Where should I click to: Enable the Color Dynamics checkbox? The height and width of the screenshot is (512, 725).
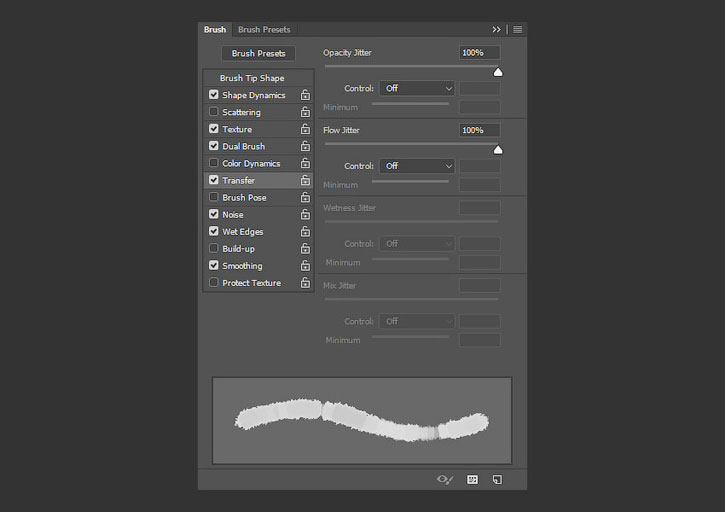(214, 163)
